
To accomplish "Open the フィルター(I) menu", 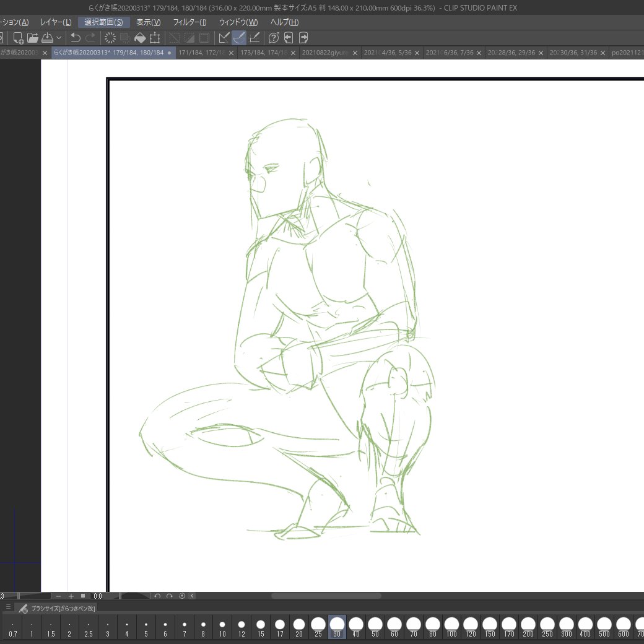I will click(x=189, y=22).
